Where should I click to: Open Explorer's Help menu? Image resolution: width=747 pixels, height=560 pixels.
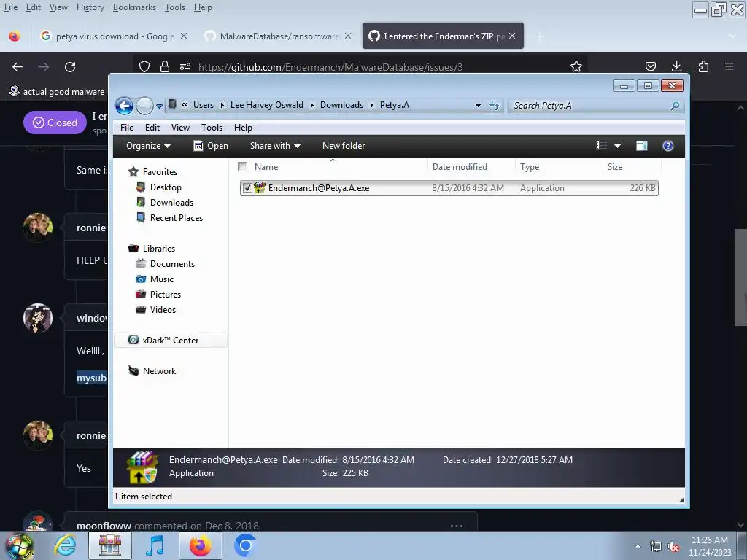pos(243,127)
